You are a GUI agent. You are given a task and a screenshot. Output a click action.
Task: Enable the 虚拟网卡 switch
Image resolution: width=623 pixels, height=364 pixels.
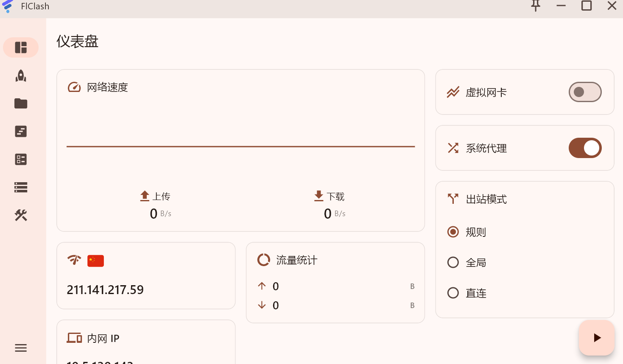pyautogui.click(x=585, y=92)
